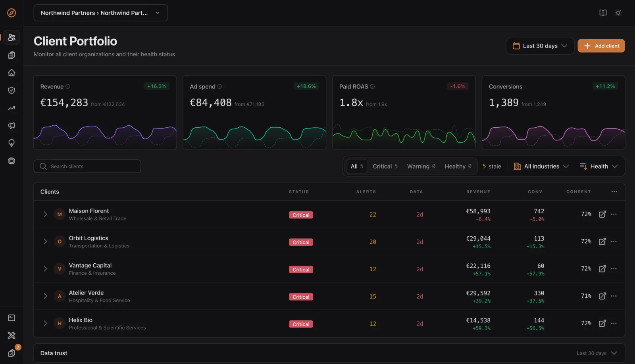The image size is (635, 364).
Task: Open the wrench tools sidebar icon
Action: 12,335
